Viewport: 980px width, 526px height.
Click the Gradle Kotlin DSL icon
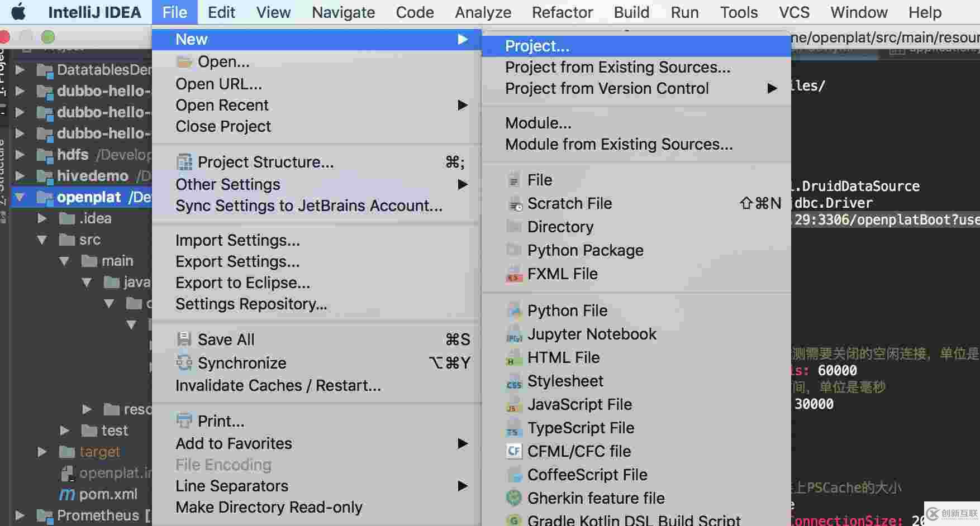pos(513,520)
